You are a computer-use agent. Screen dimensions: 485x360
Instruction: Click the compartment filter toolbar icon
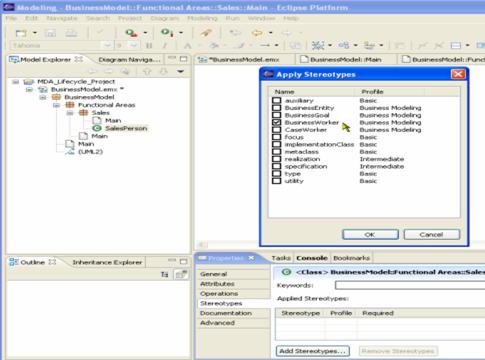click(x=456, y=45)
